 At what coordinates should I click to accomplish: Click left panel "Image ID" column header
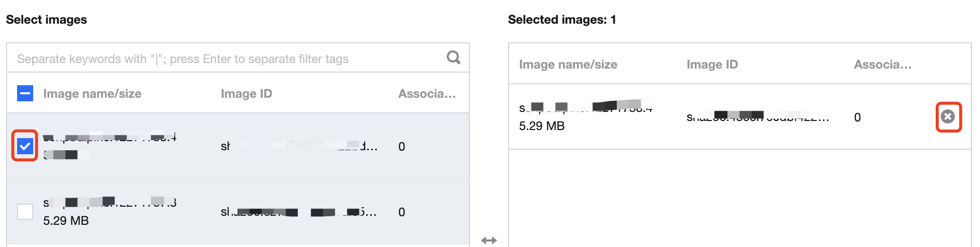click(246, 94)
